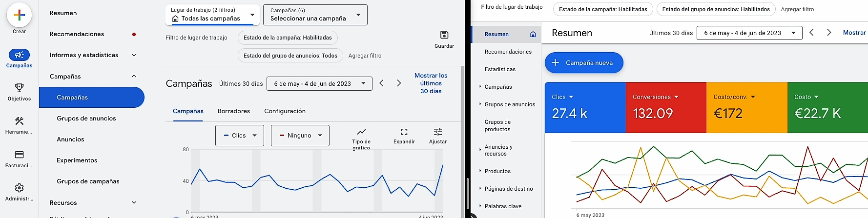Open the Objetivos trophy icon
This screenshot has height=218, width=868.
pyautogui.click(x=20, y=88)
